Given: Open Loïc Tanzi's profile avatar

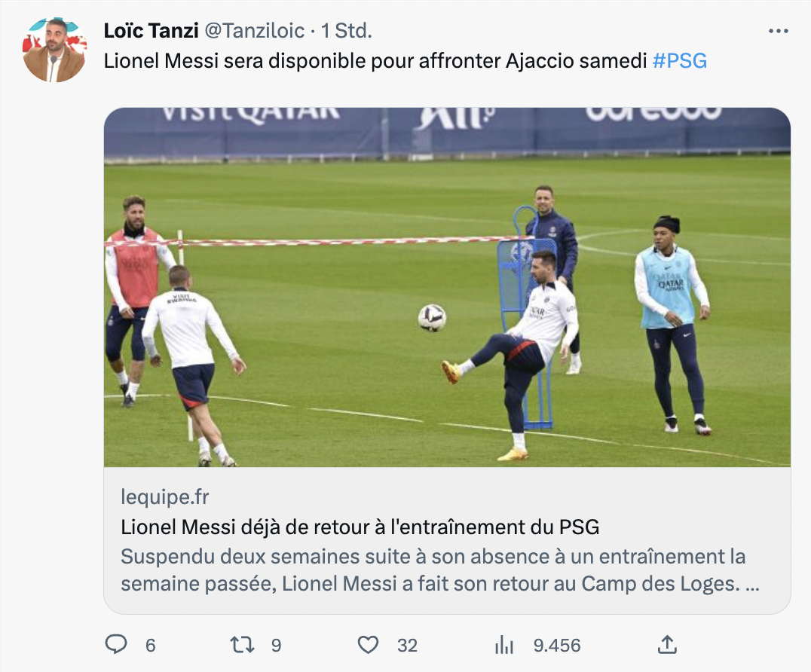Looking at the screenshot, I should pos(54,50).
